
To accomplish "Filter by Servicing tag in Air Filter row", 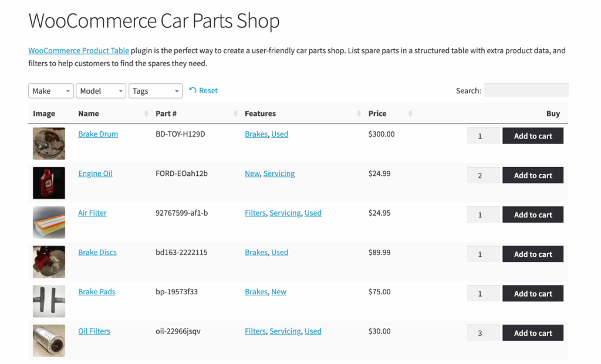I will [x=285, y=213].
